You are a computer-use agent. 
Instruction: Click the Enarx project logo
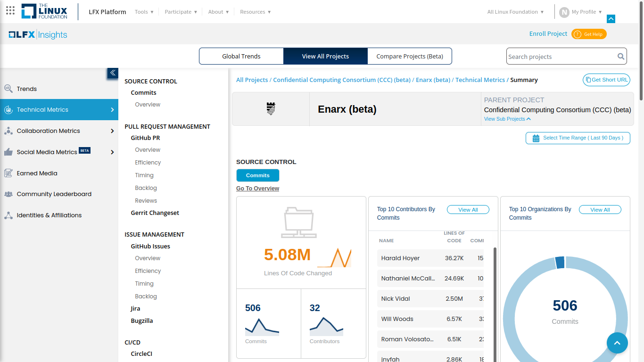coord(271,109)
